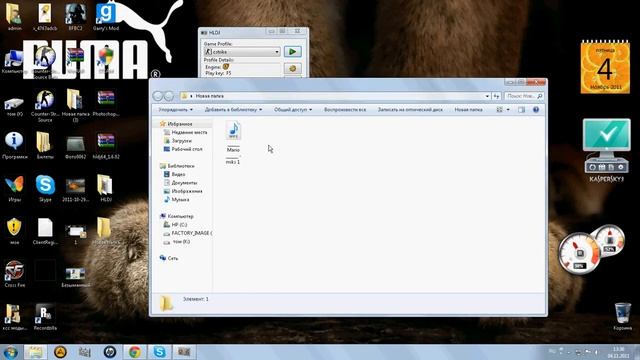Open Добавить в библиотеку dropdown
Screen dimensions: 640x360
[x=233, y=110]
